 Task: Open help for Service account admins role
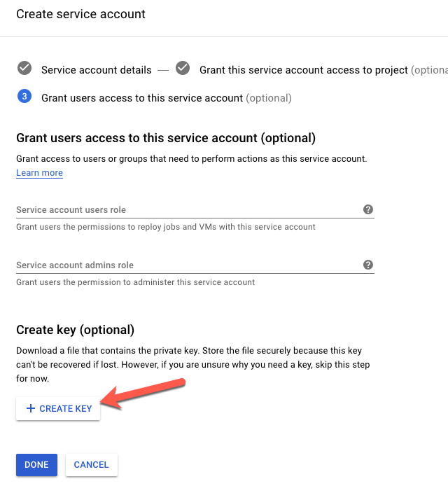click(x=368, y=265)
